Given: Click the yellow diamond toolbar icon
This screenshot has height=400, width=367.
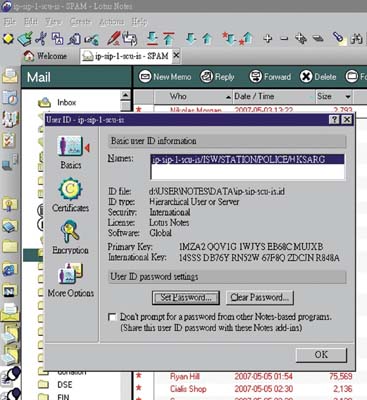Looking at the screenshot, I should pos(8,39).
